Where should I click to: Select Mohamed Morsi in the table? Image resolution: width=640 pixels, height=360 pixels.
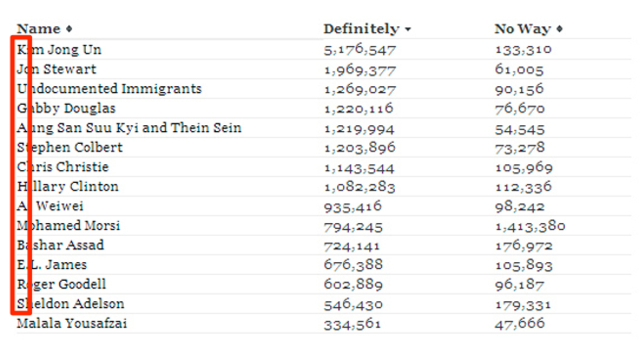69,225
